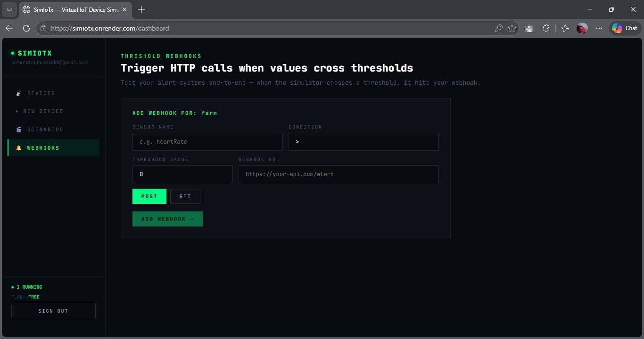
Task: View site information lock icon
Action: point(43,28)
